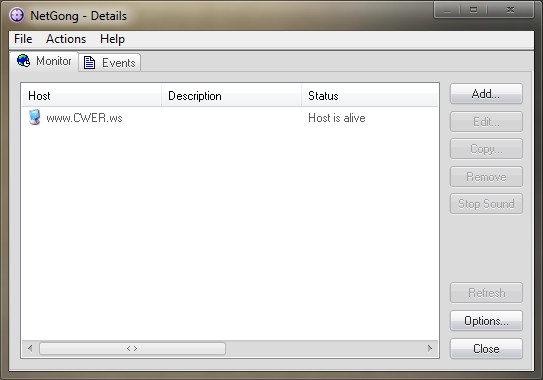
Task: Click the scrollbar's right arrow
Action: coord(430,348)
